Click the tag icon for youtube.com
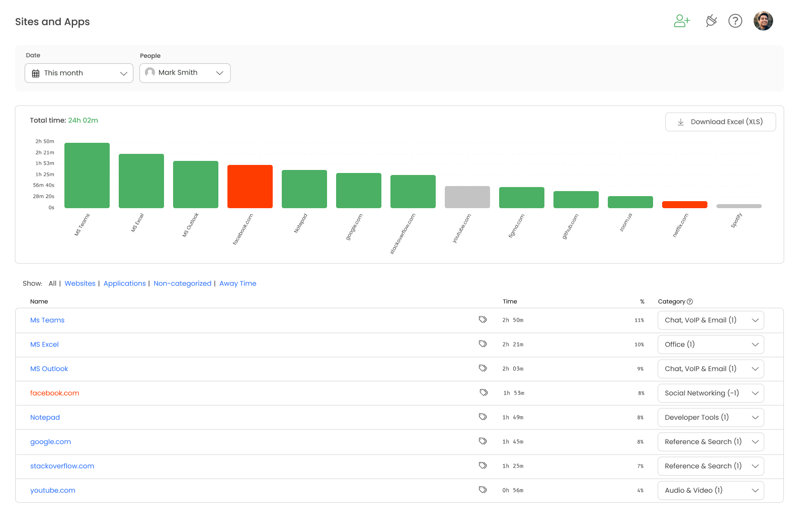The width and height of the screenshot is (799, 532). pos(483,490)
